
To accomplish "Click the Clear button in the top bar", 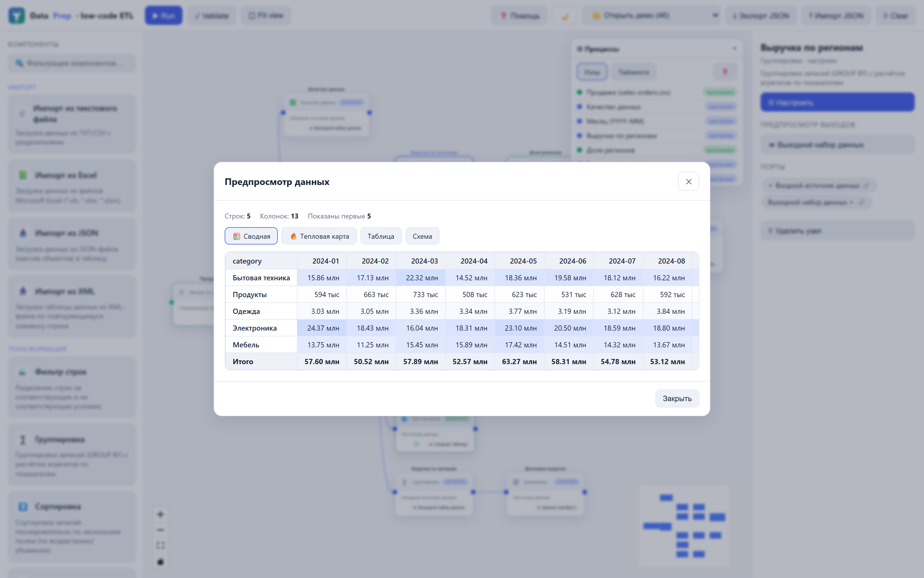I will click(895, 16).
